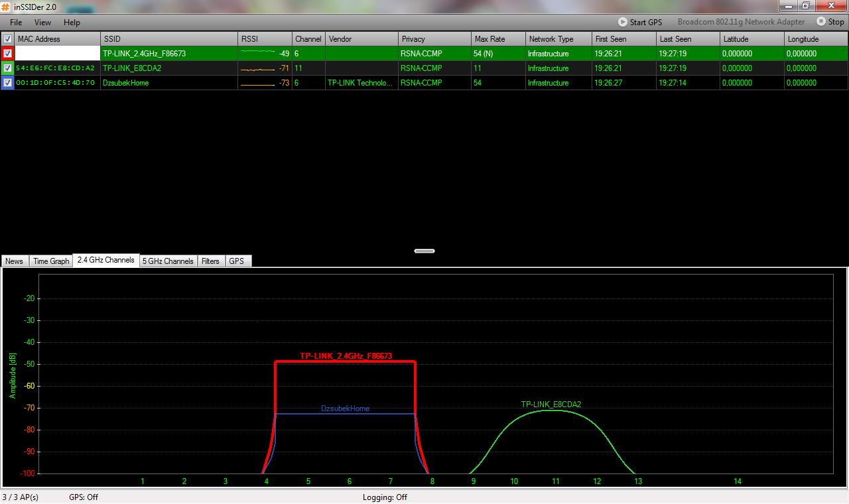Click the inSSIDer app icon in title bar
The image size is (849, 504).
[6, 7]
